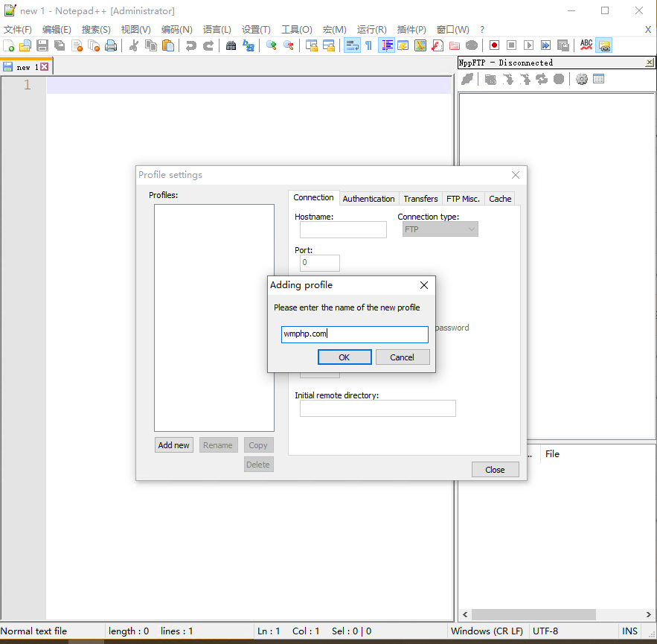Image resolution: width=657 pixels, height=644 pixels.
Task: Open the 运行(R) menu
Action: click(372, 29)
